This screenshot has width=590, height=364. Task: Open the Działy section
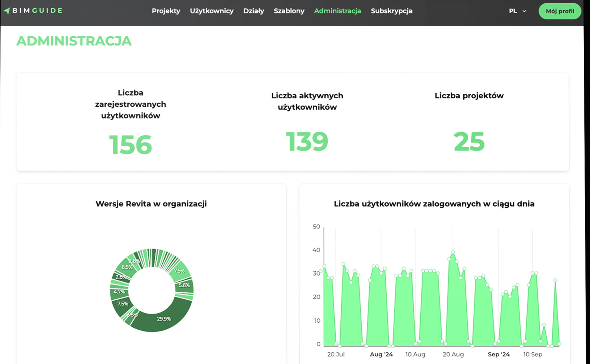(x=253, y=11)
